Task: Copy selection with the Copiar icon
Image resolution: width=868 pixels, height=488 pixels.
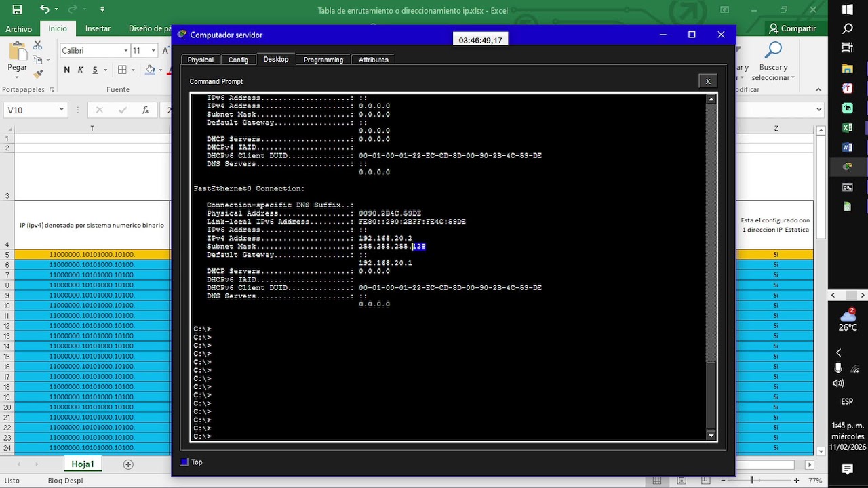Action: [37, 60]
